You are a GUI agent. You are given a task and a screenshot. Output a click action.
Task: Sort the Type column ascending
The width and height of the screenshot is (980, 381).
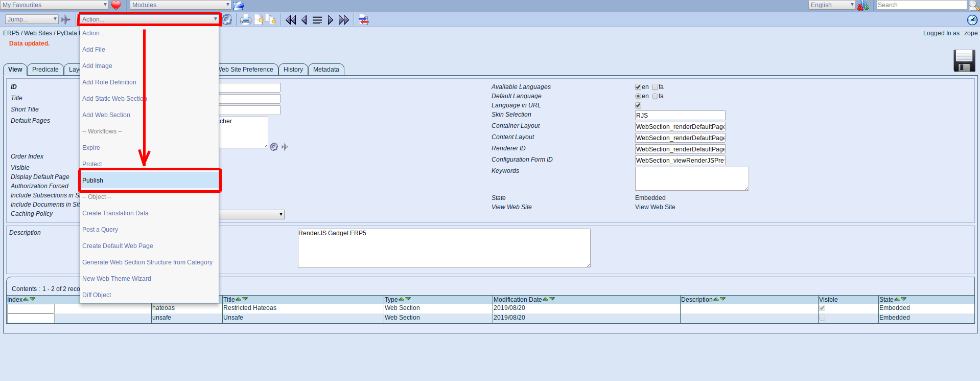point(401,299)
